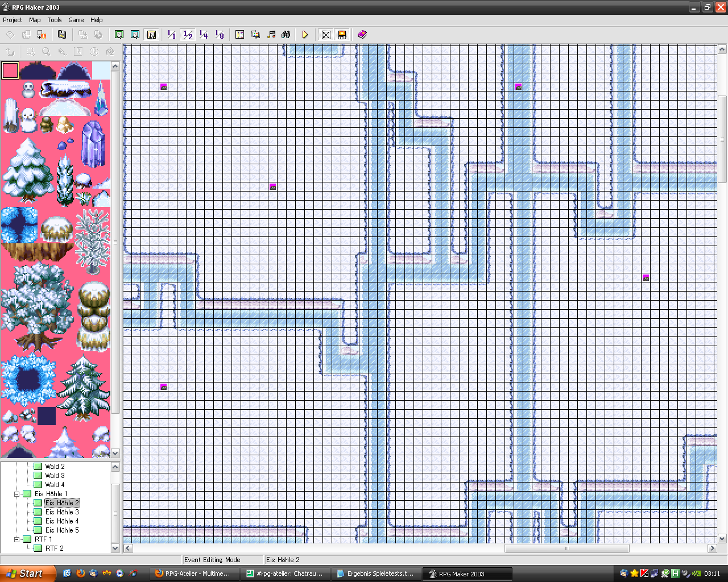
Task: Select the Wald 2 map
Action: coord(55,467)
